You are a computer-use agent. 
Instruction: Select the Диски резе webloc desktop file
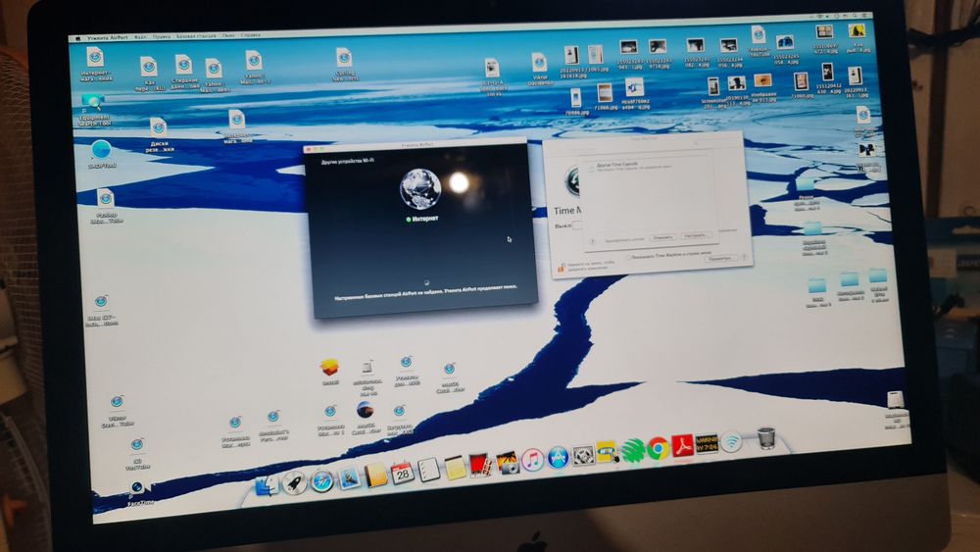pos(159,135)
